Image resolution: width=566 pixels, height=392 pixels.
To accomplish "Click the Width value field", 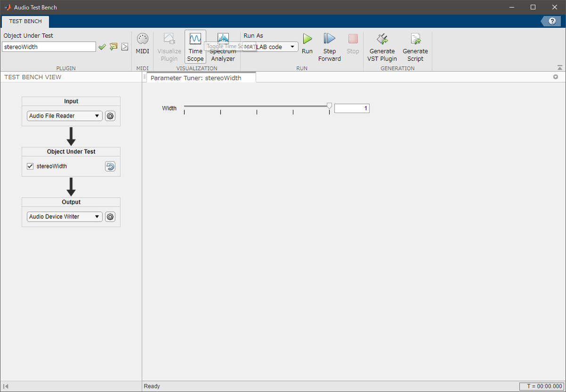I will coord(352,108).
